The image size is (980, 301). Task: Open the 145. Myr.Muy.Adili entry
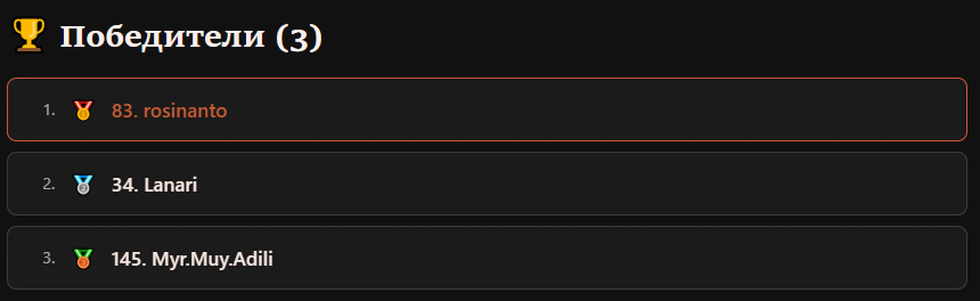click(x=192, y=259)
